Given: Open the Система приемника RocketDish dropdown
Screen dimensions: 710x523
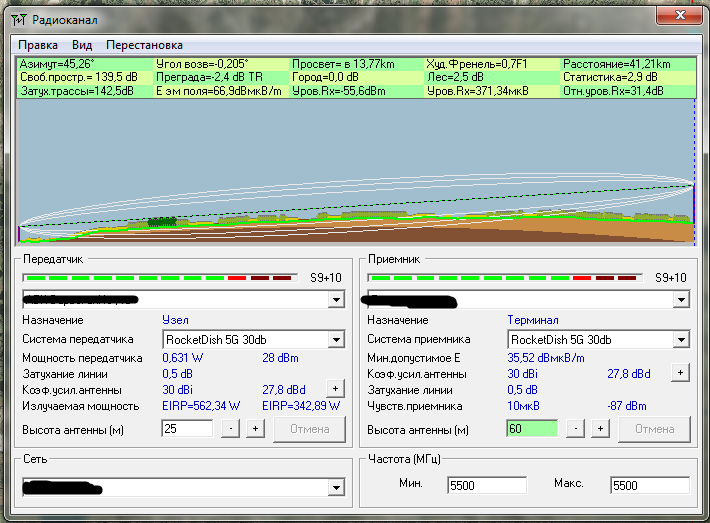Looking at the screenshot, I should [680, 339].
